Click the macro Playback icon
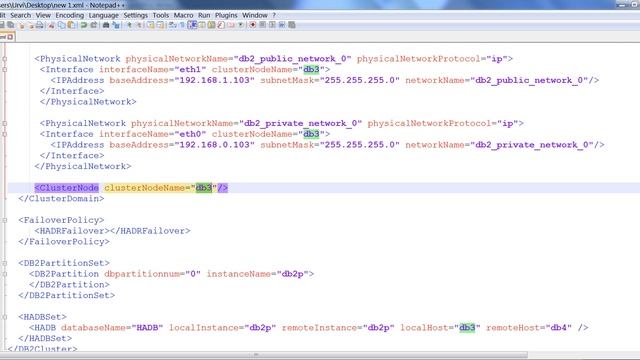 tap(272, 25)
